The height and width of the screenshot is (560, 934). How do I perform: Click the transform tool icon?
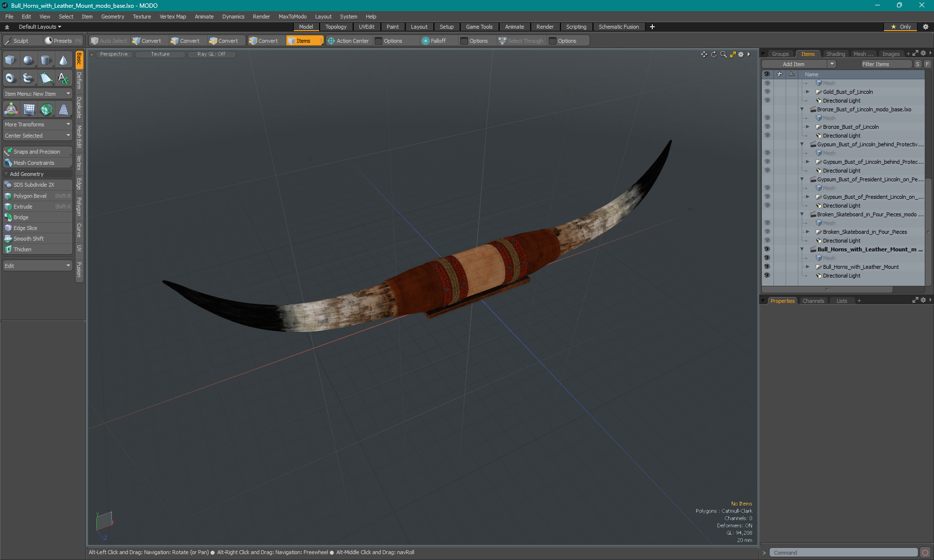coord(11,109)
